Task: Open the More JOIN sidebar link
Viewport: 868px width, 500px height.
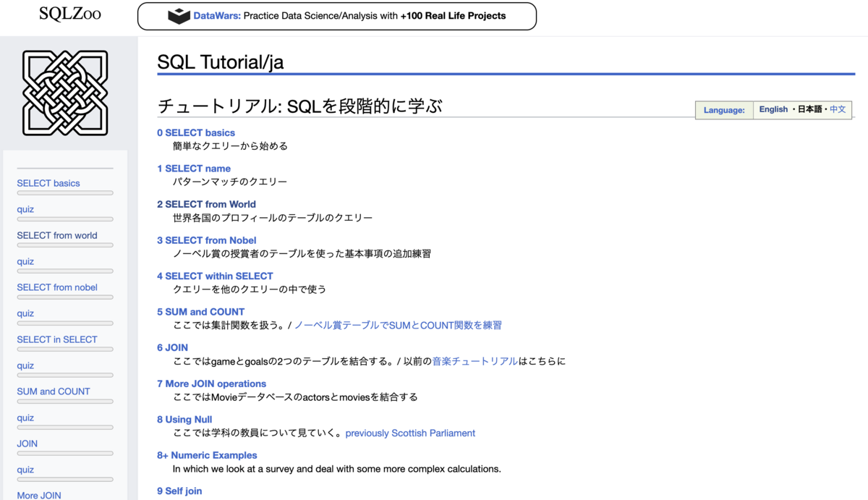Action: [x=38, y=495]
